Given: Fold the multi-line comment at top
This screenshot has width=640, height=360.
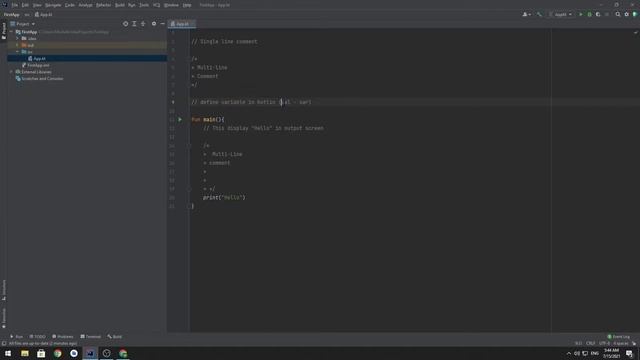Looking at the screenshot, I should [x=189, y=59].
